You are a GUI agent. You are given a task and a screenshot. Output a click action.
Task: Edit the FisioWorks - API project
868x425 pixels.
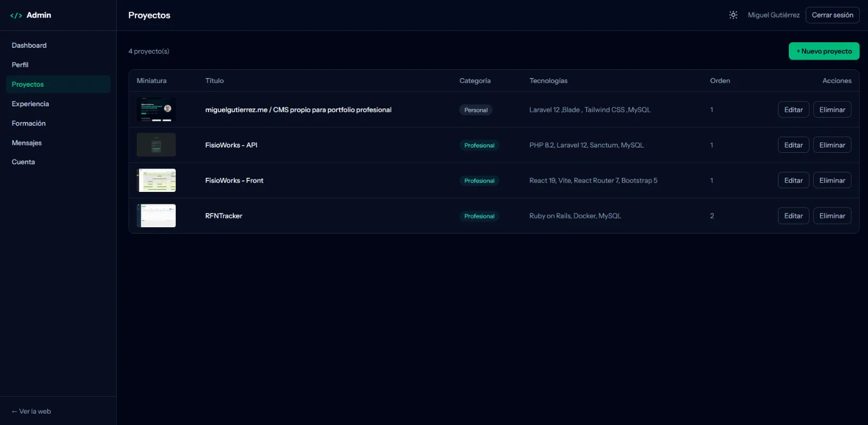793,145
